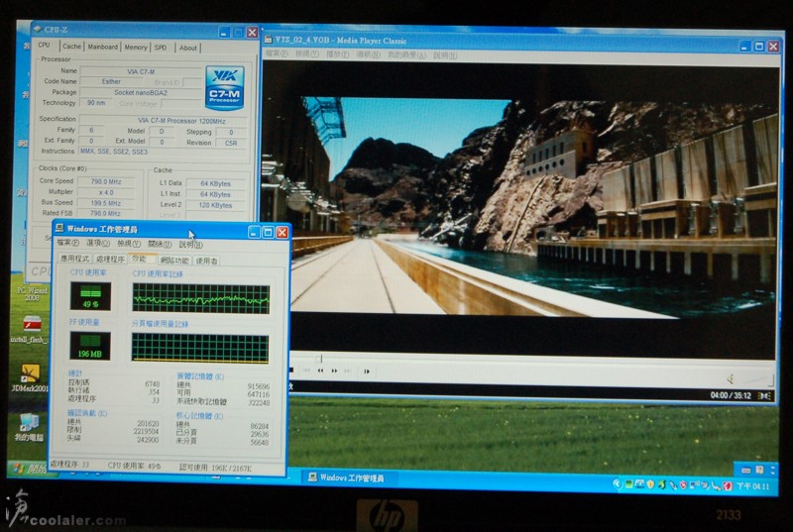The height and width of the screenshot is (532, 793).
Task: Click the Multiplier x 4.0 value
Action: tap(106, 192)
